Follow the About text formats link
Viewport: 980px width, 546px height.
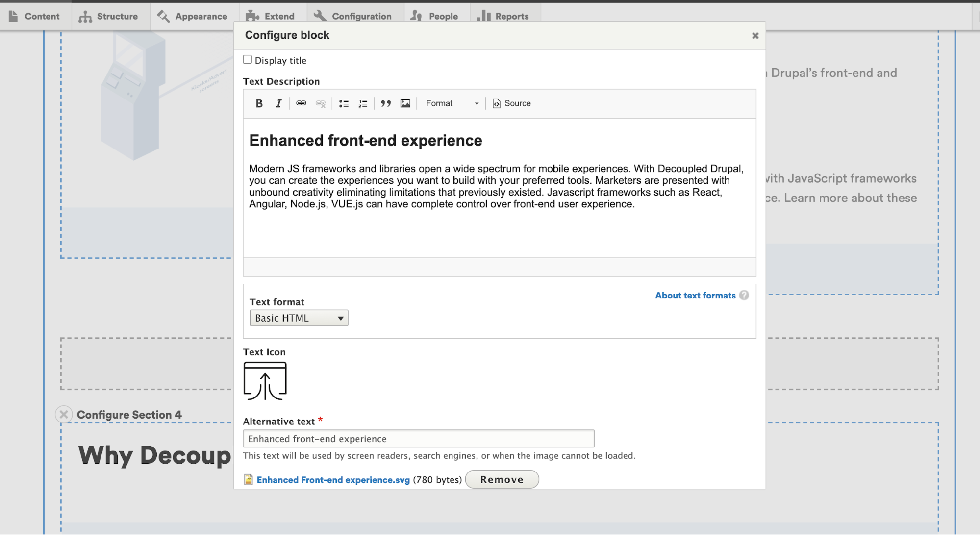(694, 295)
